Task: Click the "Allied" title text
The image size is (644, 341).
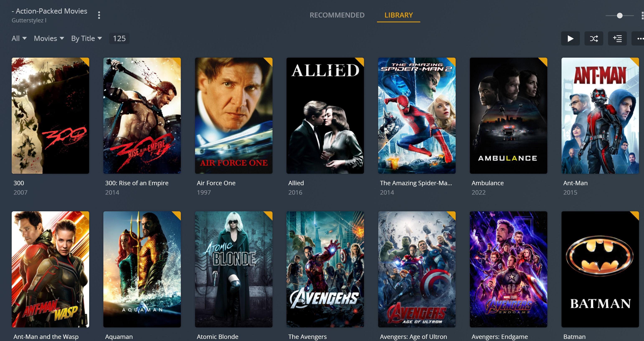Action: [x=296, y=183]
